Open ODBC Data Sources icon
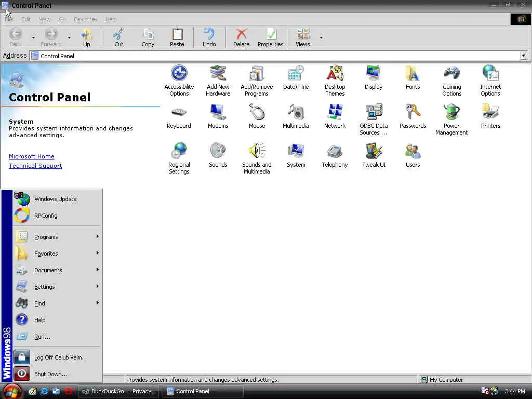532x399 pixels. (x=374, y=119)
